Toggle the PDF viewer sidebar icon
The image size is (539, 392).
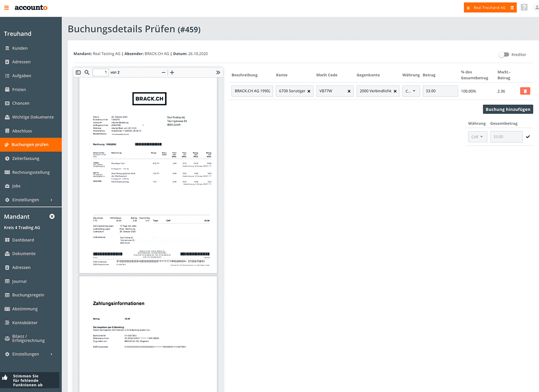pos(78,72)
